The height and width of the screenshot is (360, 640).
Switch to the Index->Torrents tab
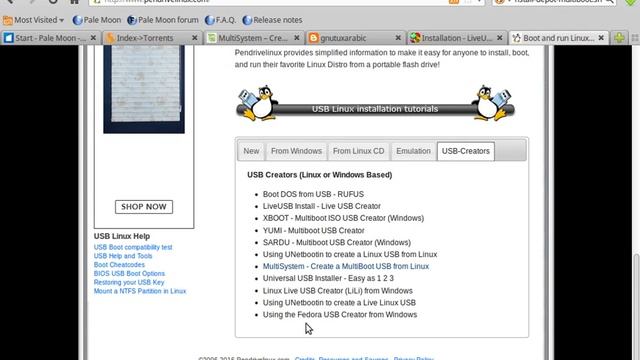click(151, 38)
